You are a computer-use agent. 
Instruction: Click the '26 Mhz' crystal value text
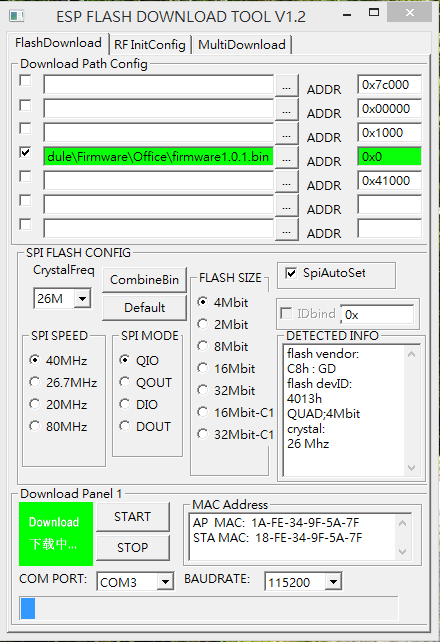click(x=308, y=444)
